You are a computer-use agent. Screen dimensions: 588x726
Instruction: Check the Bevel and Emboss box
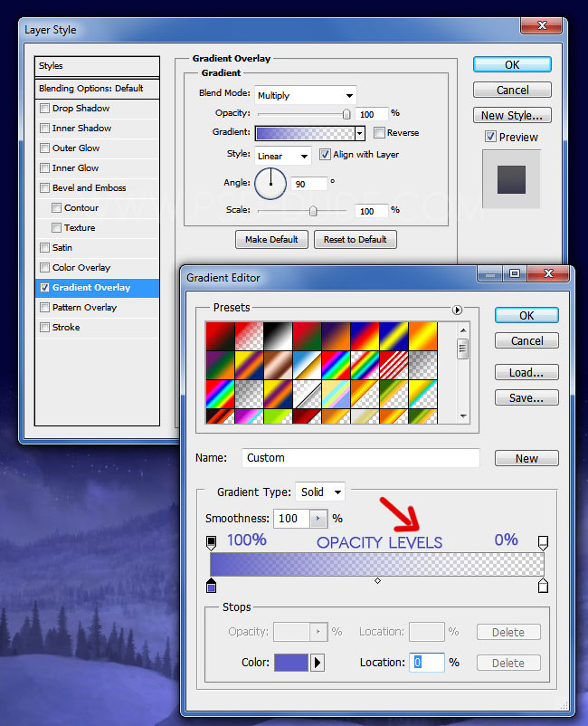[x=45, y=188]
